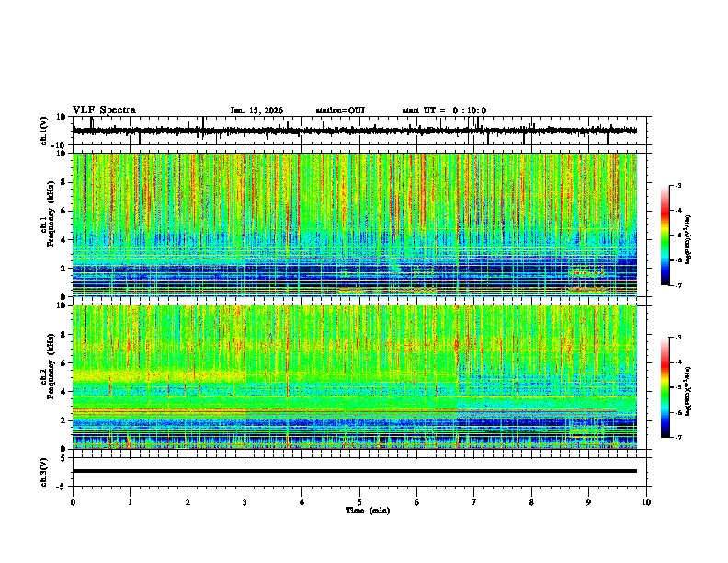Click the "Time (min)" x-axis label
728x563 pixels.
[368, 511]
